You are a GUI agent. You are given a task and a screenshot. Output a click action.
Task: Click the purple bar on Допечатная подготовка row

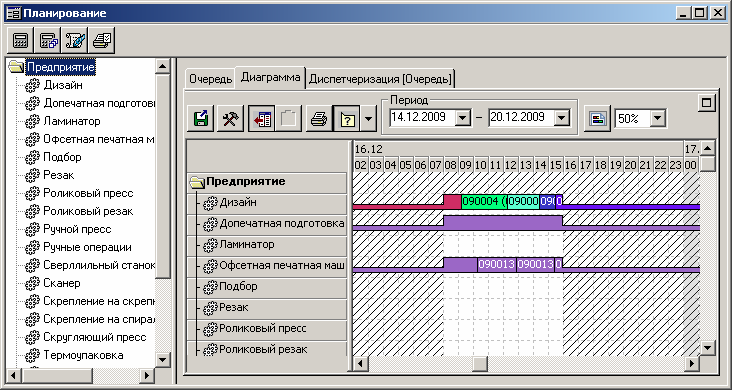503,222
